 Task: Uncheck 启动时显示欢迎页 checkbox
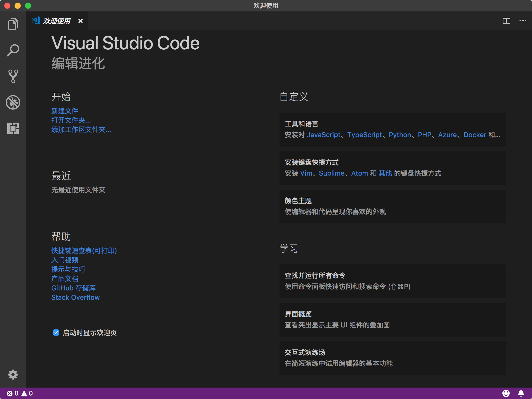[x=56, y=332]
